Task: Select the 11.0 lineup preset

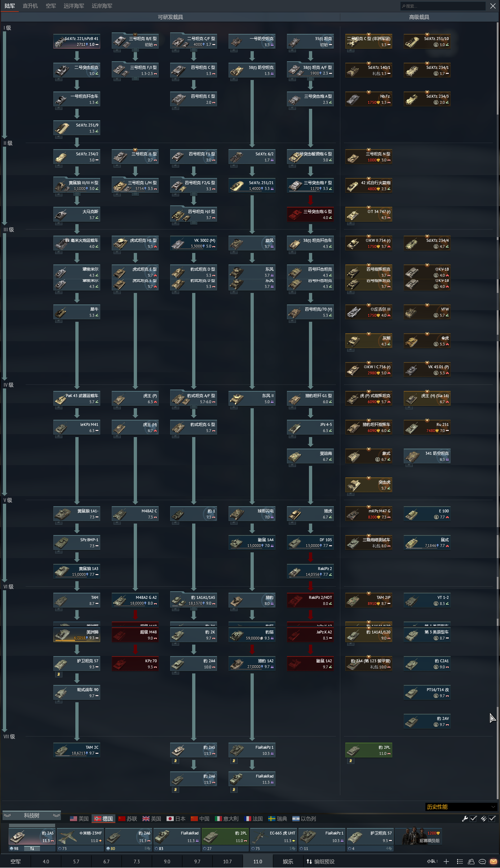Action: pos(257,861)
